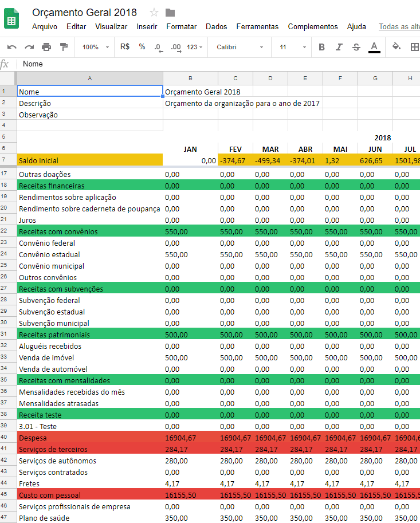Select the Mensalidades atrasadas label cell
The image size is (420, 523).
coord(90,403)
